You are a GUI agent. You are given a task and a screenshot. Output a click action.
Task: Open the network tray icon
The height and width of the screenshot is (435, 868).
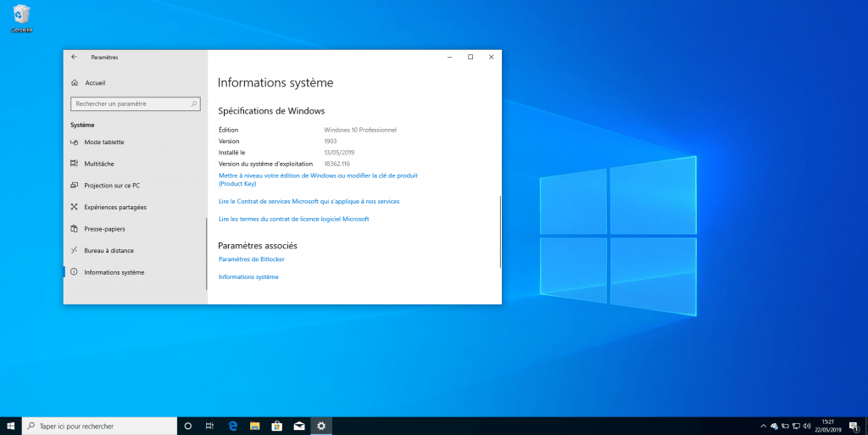tap(796, 427)
